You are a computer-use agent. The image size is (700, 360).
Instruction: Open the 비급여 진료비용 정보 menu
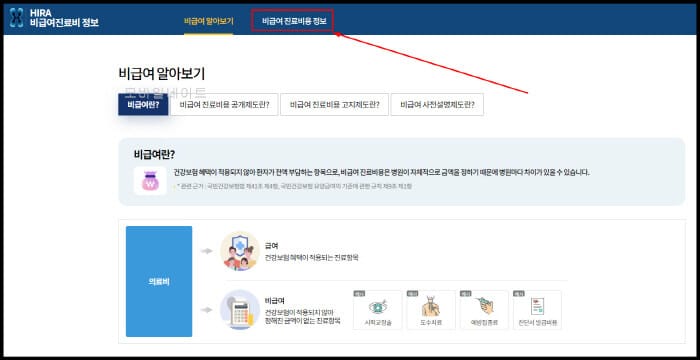[294, 21]
